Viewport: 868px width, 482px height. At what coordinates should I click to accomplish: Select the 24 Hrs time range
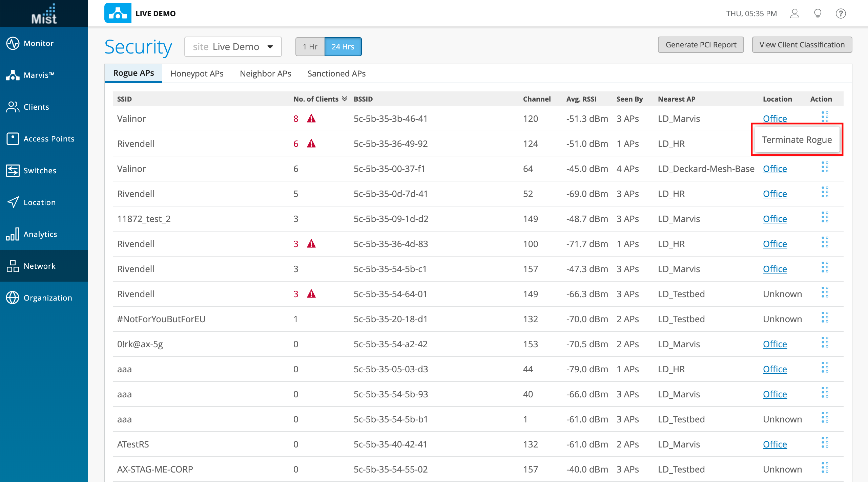(343, 47)
